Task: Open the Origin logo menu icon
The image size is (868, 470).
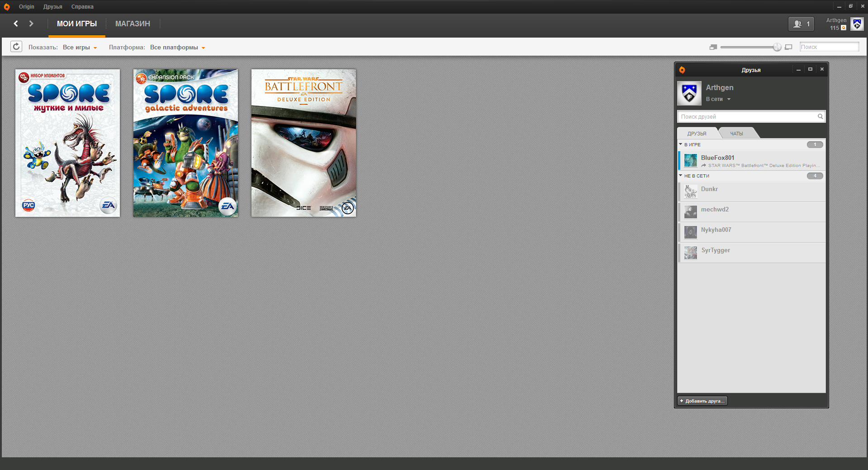Action: (6, 7)
